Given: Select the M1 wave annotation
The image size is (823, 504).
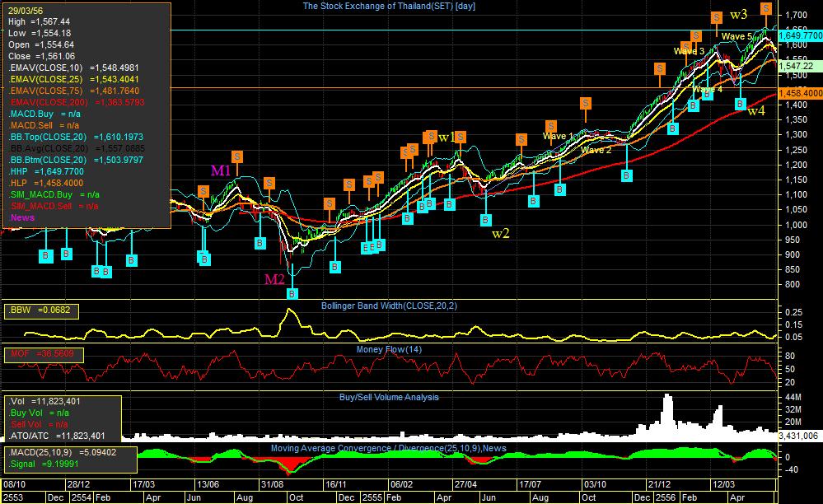Looking at the screenshot, I should point(221,170).
